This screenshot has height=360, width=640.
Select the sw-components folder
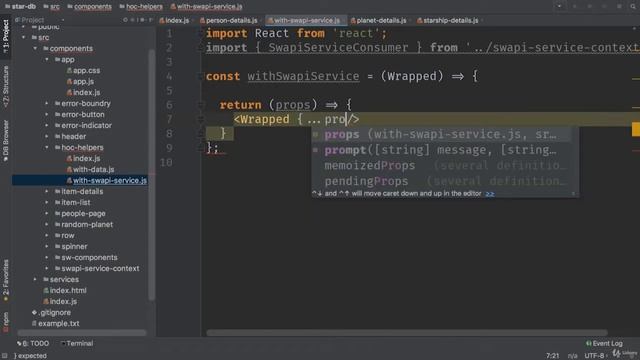click(86, 258)
